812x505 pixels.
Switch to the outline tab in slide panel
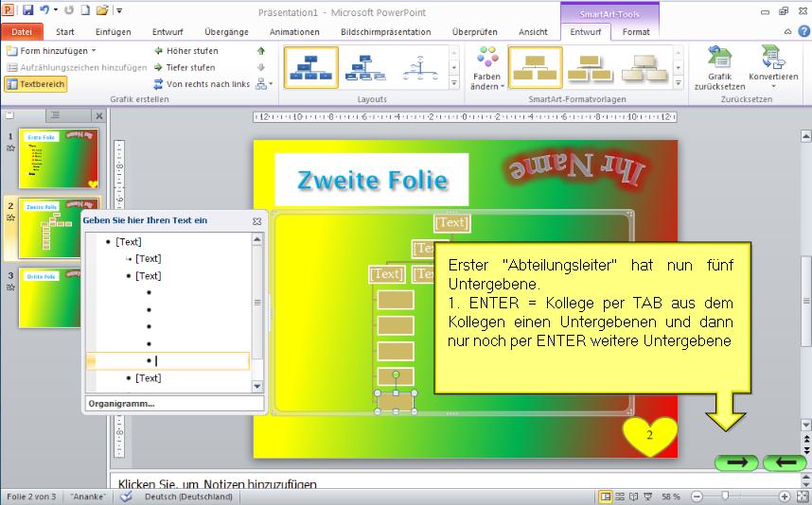55,115
